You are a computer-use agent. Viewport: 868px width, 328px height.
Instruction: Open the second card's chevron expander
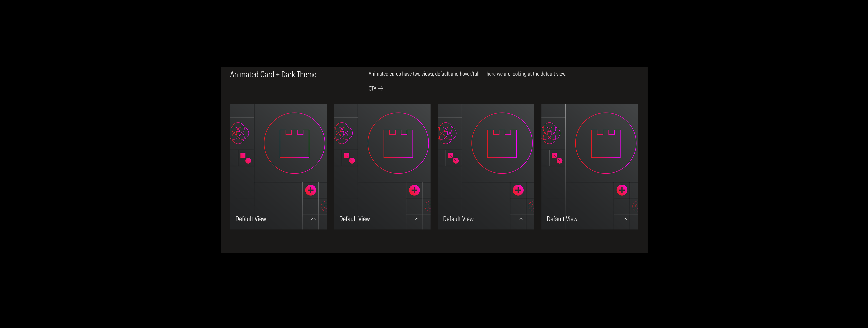(417, 219)
